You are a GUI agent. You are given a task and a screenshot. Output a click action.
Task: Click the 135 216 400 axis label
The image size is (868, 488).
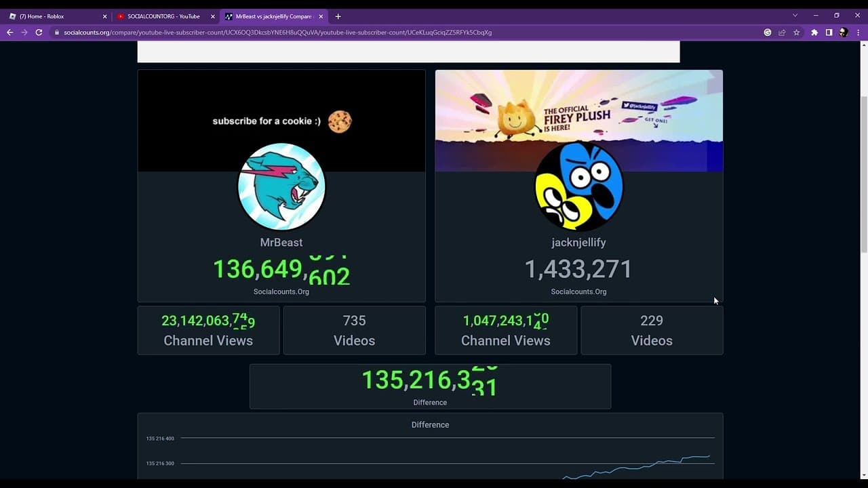160,439
